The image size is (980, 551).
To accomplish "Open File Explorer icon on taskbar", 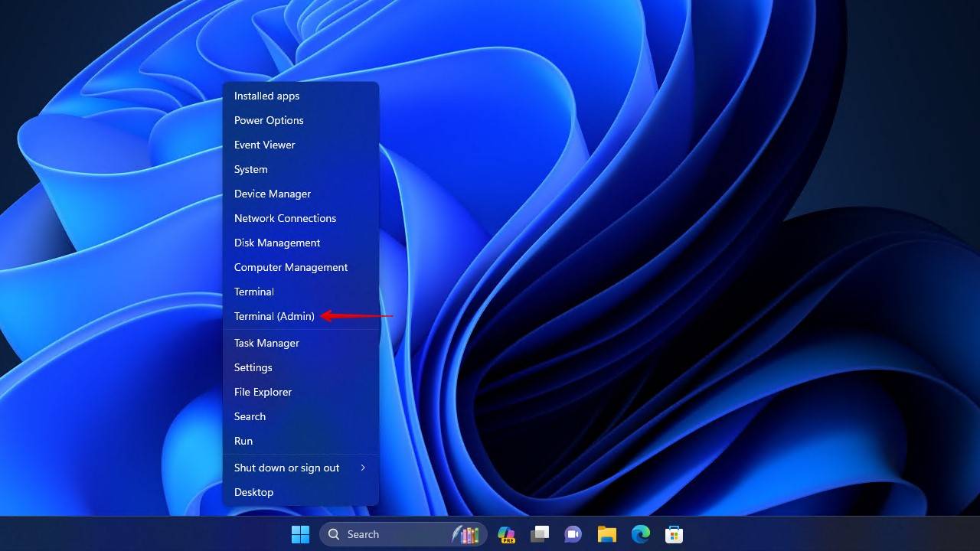I will tap(607, 534).
